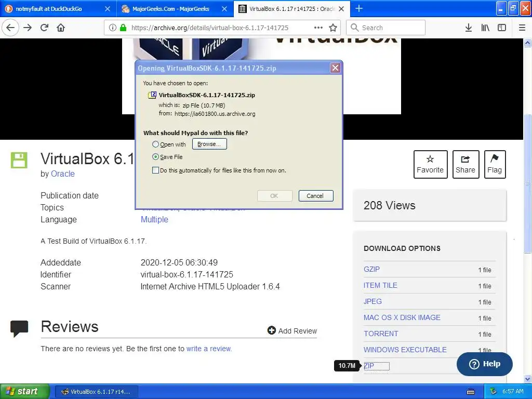Open TORRENT download option
Image resolution: width=532 pixels, height=399 pixels.
(381, 334)
